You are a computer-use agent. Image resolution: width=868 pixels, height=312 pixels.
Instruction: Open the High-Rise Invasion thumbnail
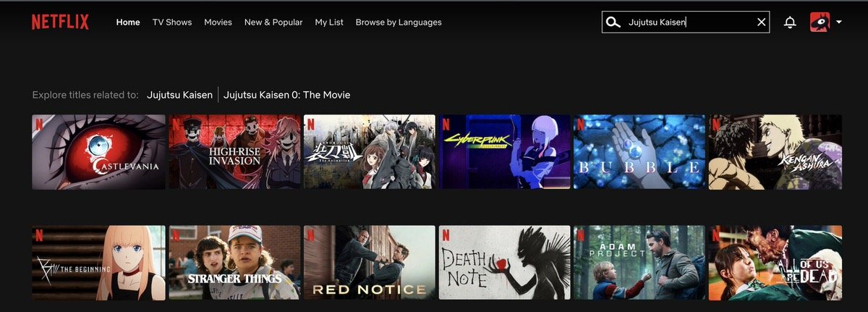(x=234, y=152)
